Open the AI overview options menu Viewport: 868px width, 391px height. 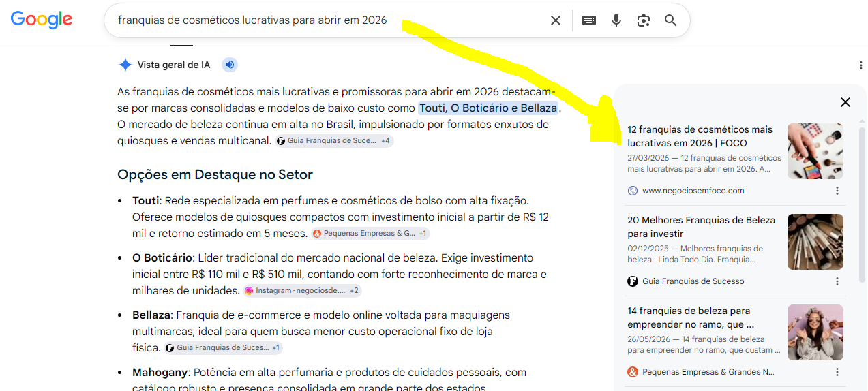click(862, 65)
